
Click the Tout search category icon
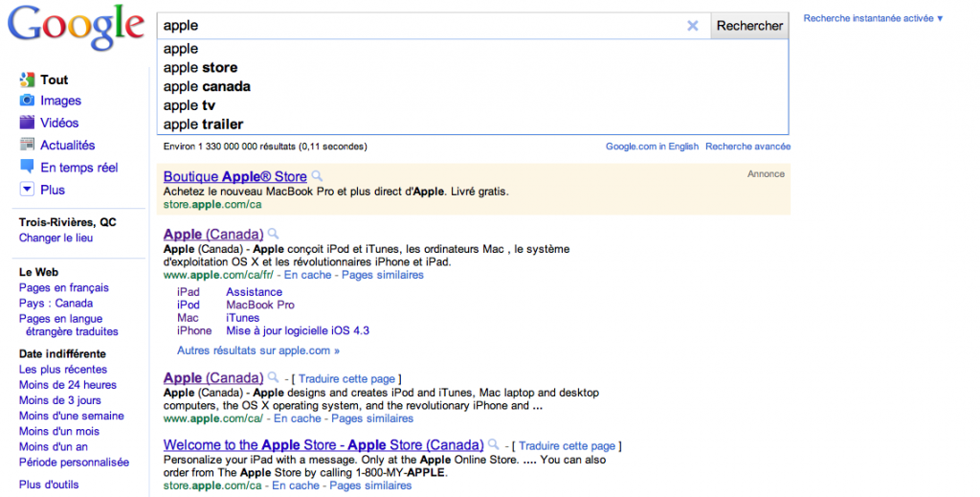click(27, 79)
